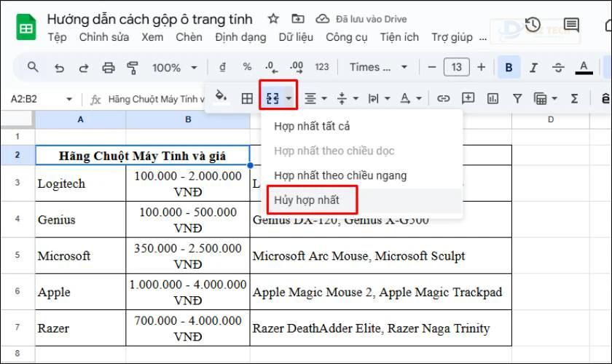The height and width of the screenshot is (364, 612).
Task: Open the functions sigma menu
Action: (574, 98)
